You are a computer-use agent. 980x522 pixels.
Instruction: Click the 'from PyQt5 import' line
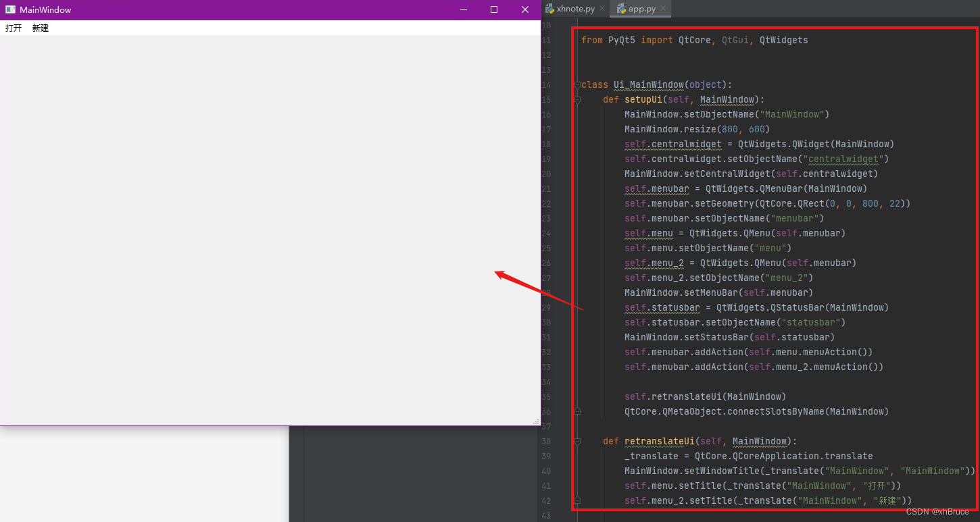pos(695,40)
